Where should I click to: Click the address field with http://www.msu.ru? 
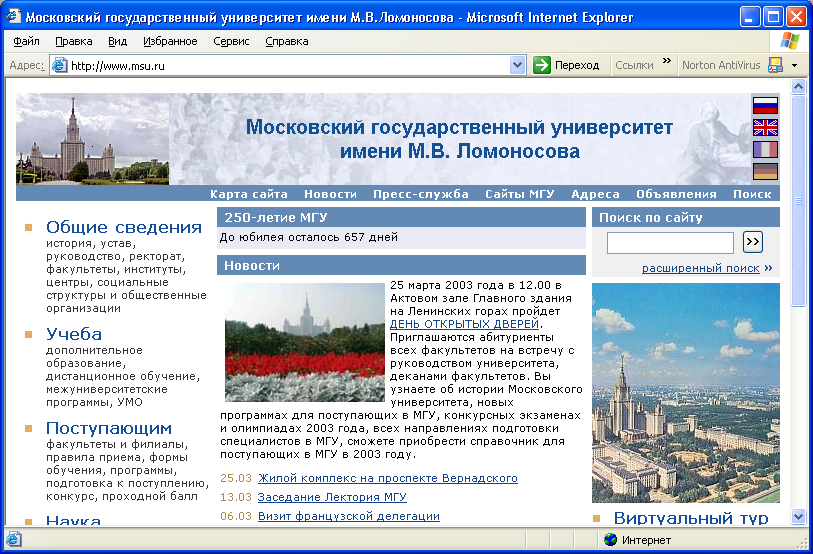tap(288, 66)
